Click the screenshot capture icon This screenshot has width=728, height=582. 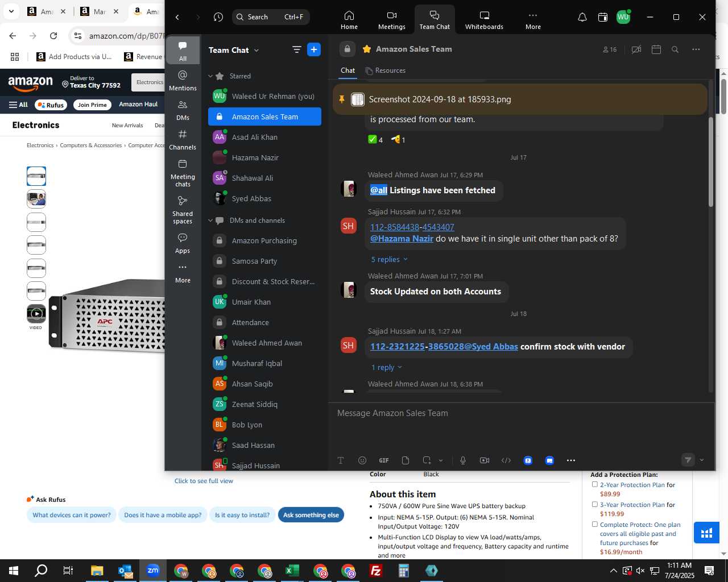(x=427, y=460)
